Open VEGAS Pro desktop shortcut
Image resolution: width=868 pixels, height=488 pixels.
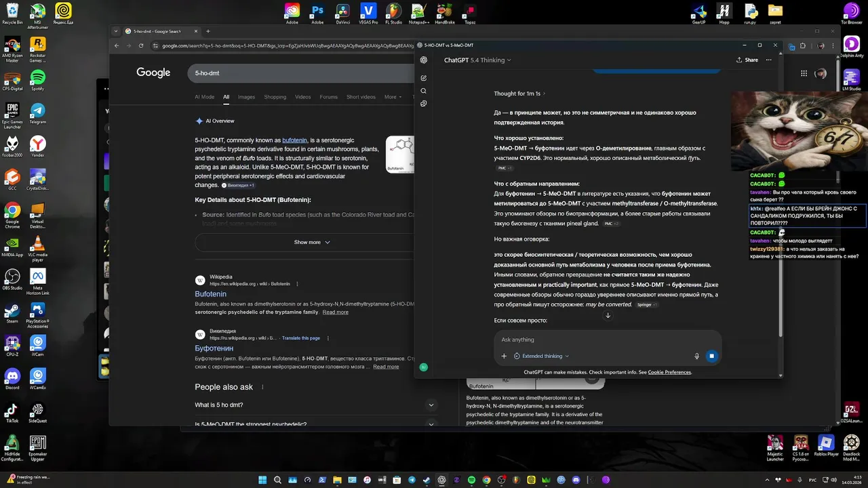pos(368,14)
